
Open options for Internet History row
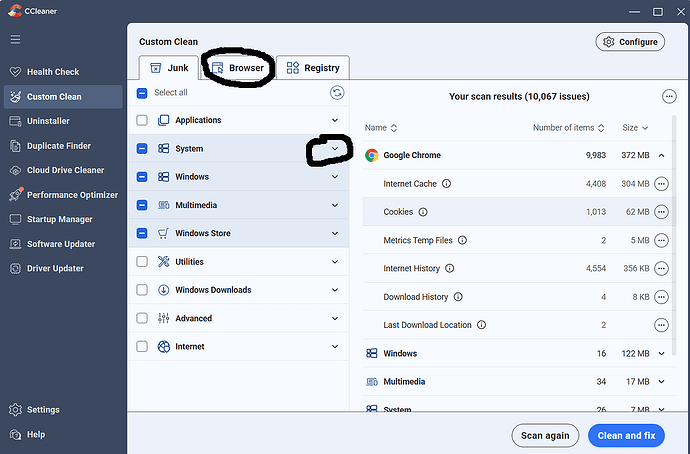pos(661,268)
